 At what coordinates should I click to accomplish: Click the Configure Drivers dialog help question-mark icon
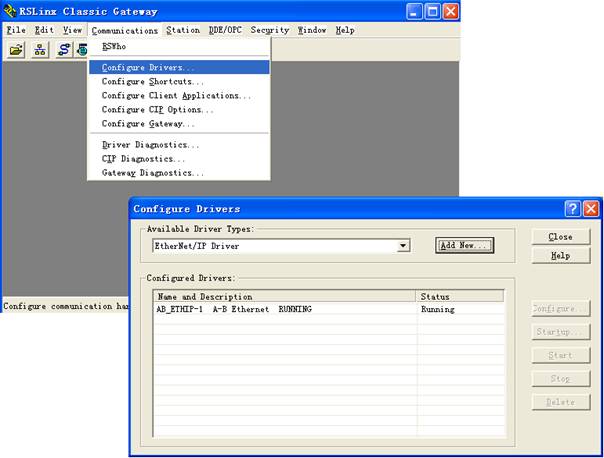572,209
